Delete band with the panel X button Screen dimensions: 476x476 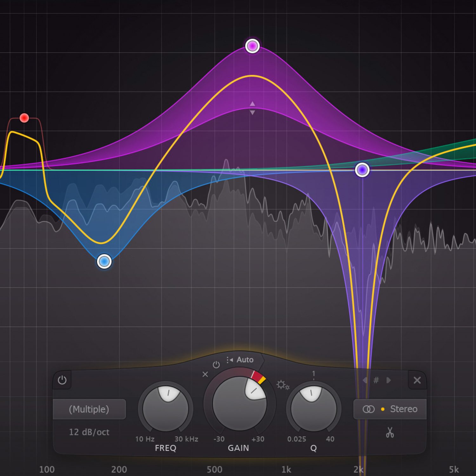pos(417,380)
